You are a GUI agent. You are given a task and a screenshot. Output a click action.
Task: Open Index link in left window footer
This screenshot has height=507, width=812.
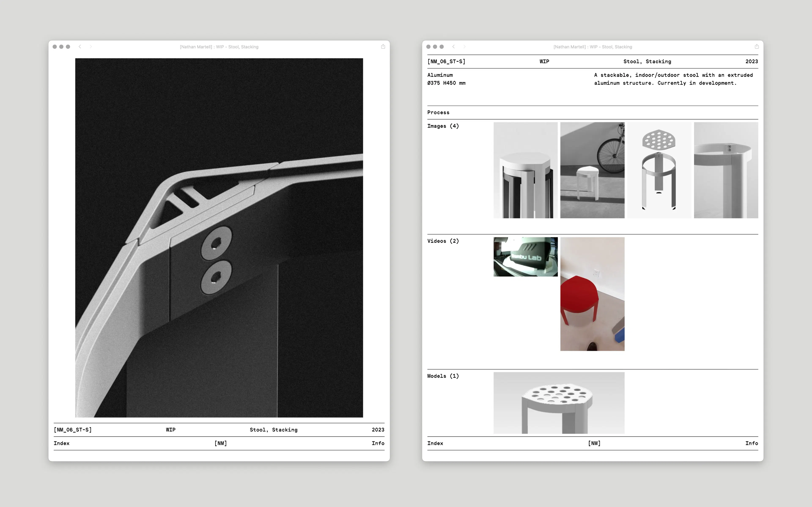(x=61, y=443)
